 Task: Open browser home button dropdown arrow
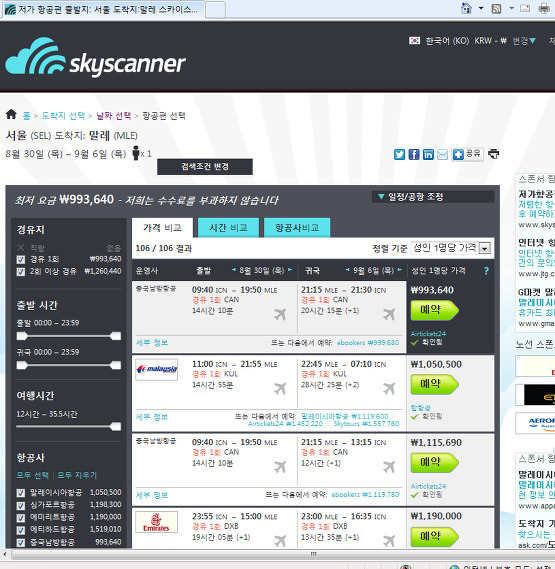pos(481,8)
